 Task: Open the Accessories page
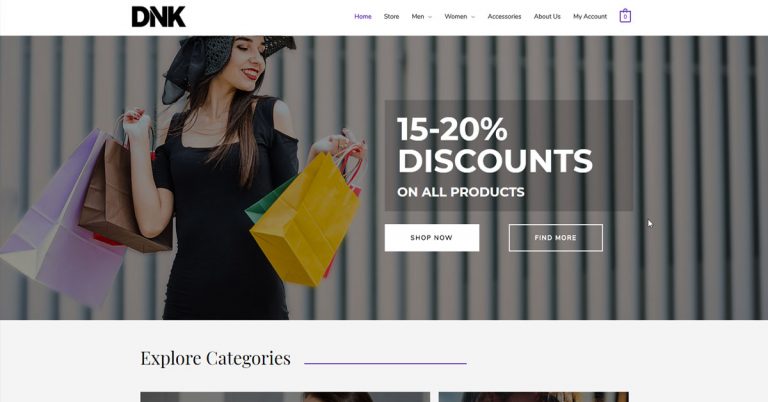tap(504, 17)
